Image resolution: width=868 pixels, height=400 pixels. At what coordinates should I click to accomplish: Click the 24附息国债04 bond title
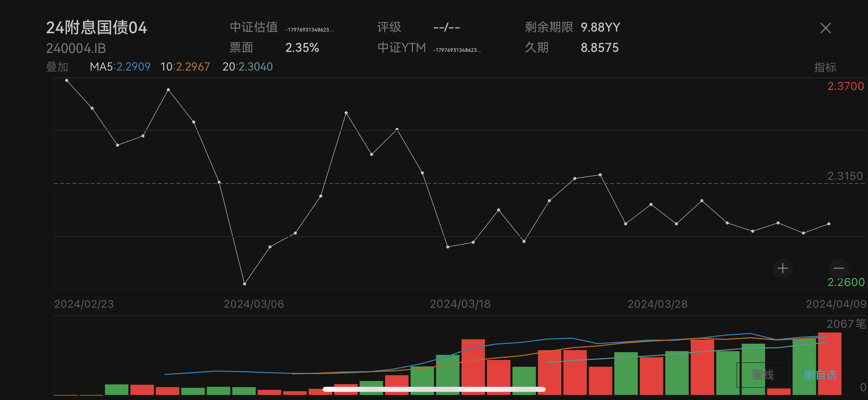[96, 27]
